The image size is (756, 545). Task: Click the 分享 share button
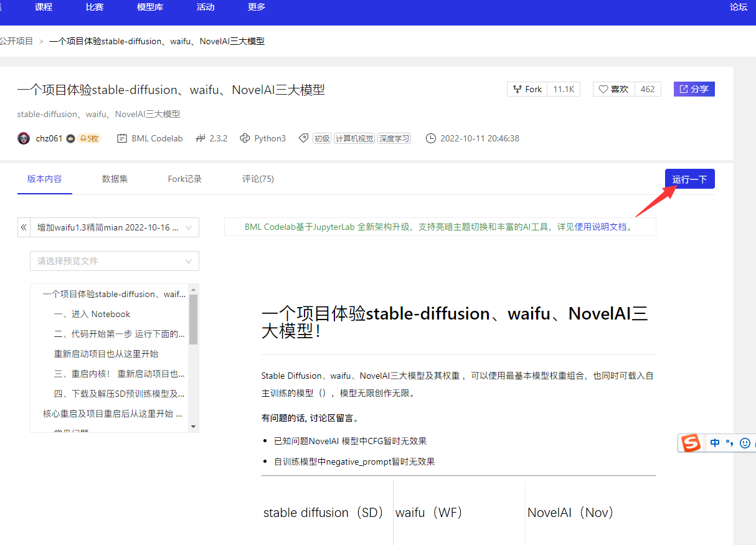[694, 89]
